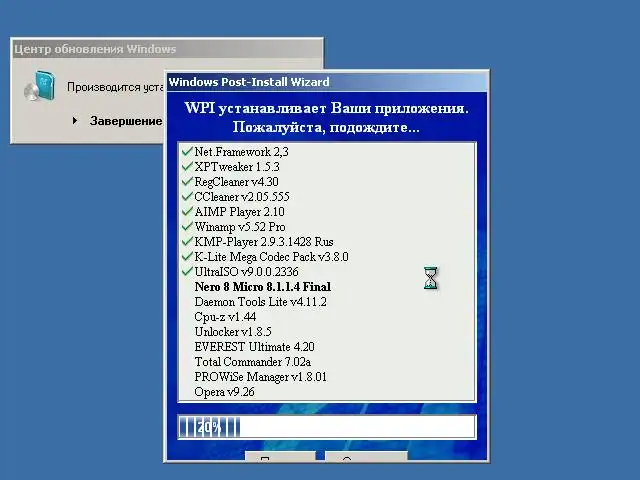Select Winamp v5.52 Pro entry
The width and height of the screenshot is (640, 480).
click(240, 227)
